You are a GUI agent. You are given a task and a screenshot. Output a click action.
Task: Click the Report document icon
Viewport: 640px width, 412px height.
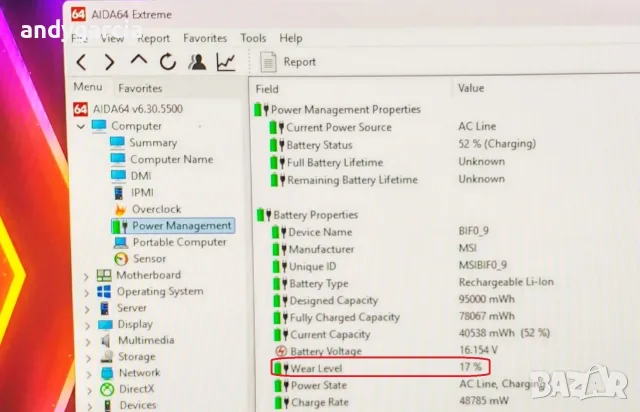pyautogui.click(x=268, y=62)
